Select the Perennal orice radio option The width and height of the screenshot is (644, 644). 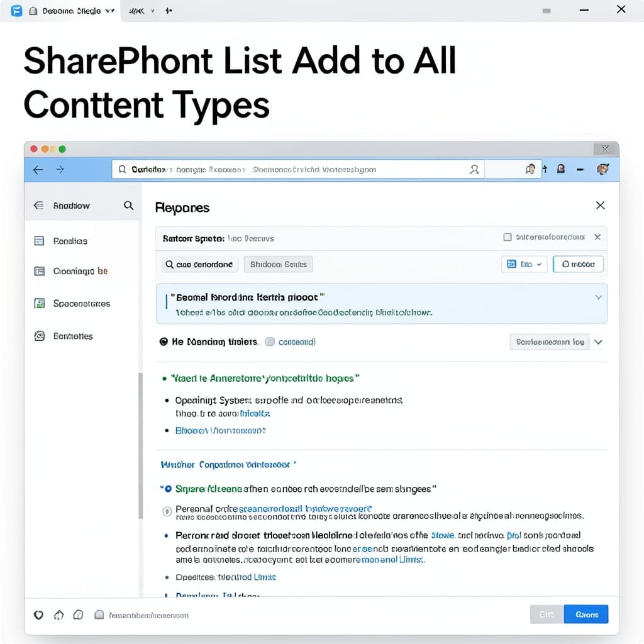pos(167,511)
